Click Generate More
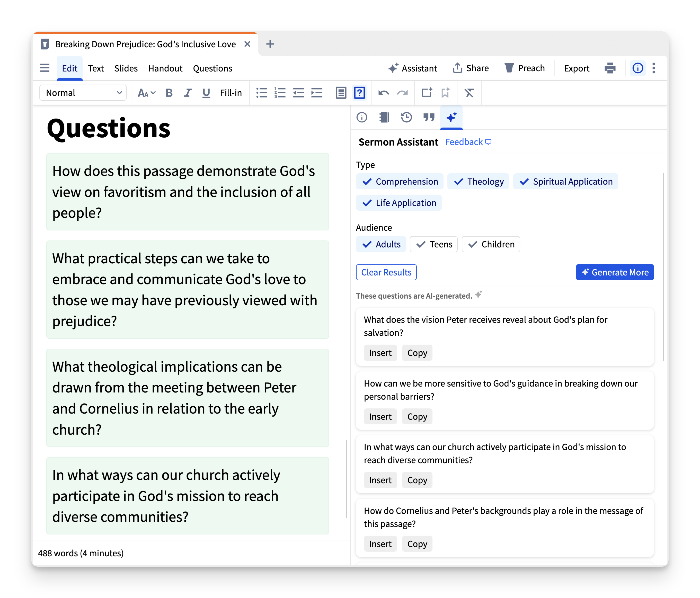The width and height of the screenshot is (700, 598). (615, 272)
